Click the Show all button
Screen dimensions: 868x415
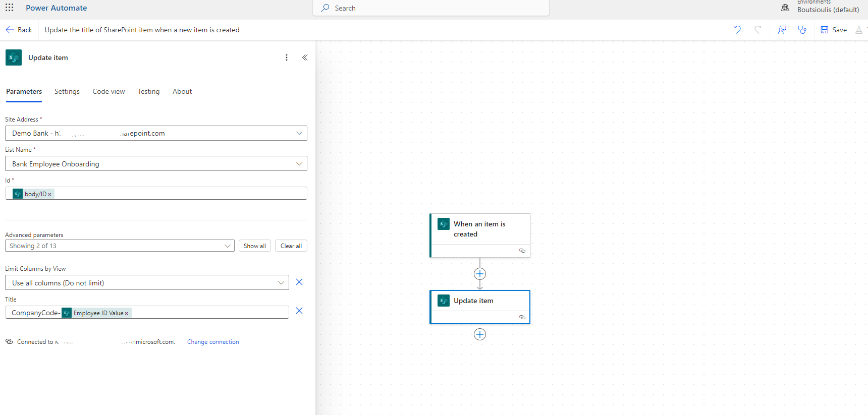(255, 246)
